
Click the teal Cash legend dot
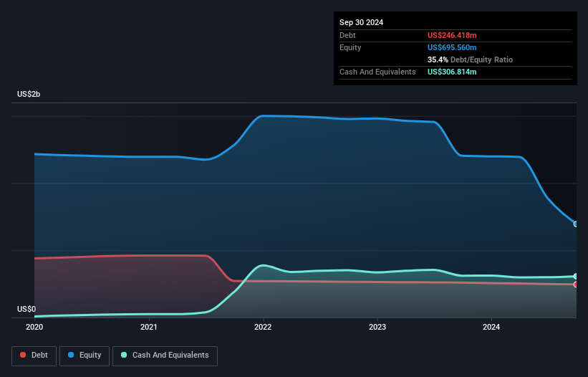point(124,355)
